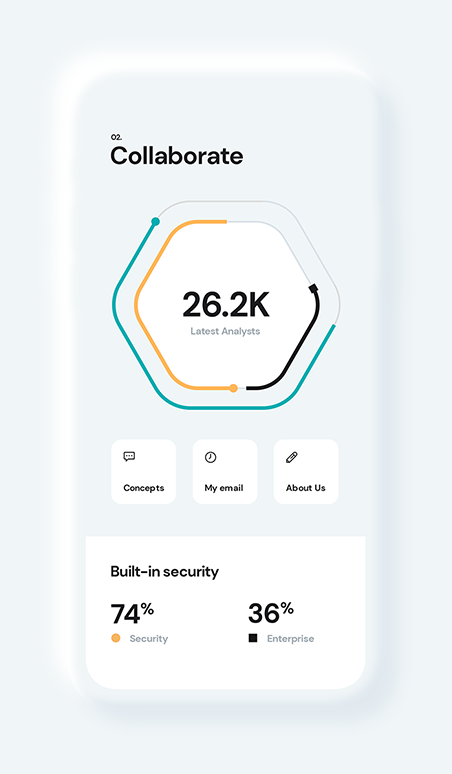Click the black square marker on inner ring
The width and height of the screenshot is (452, 774).
[x=313, y=288]
